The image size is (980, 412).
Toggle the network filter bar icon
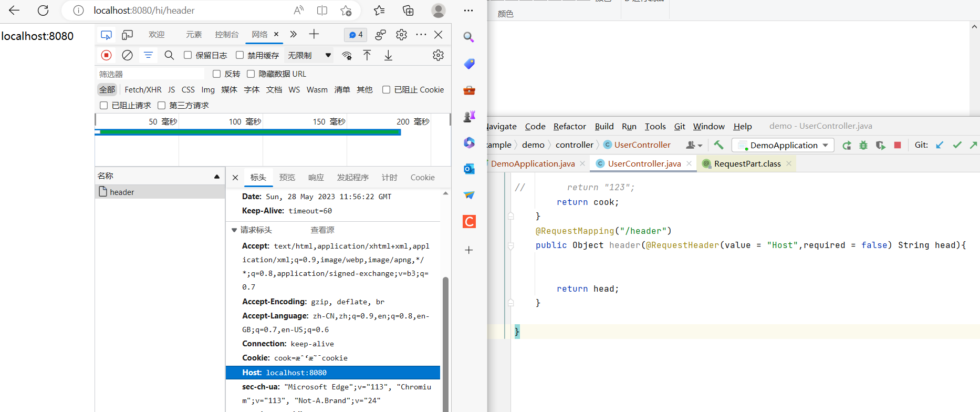(148, 55)
